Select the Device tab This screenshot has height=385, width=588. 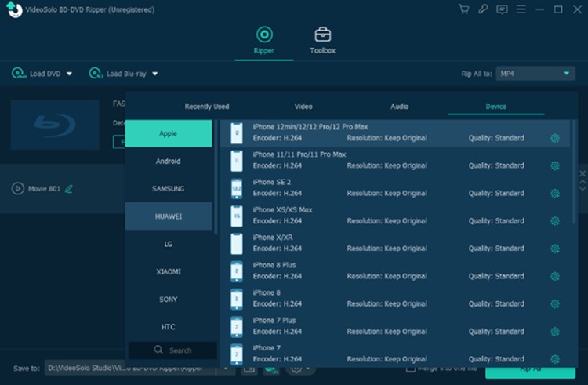(495, 107)
